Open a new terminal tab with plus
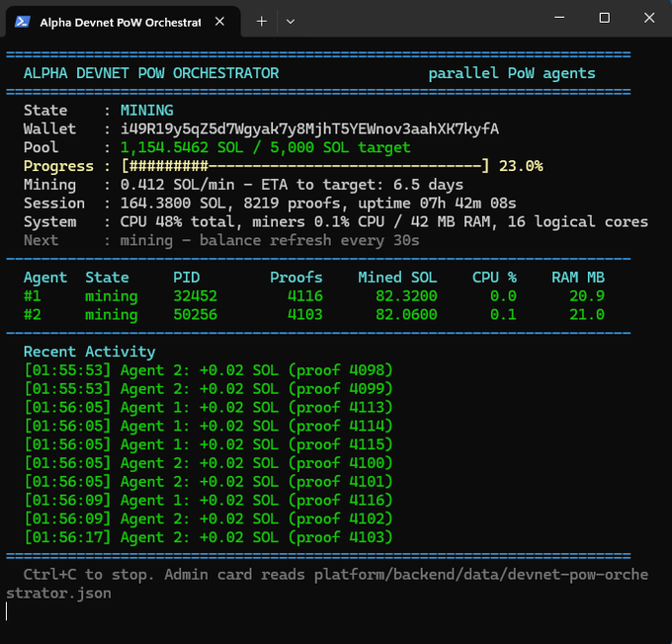672x644 pixels. (262, 22)
